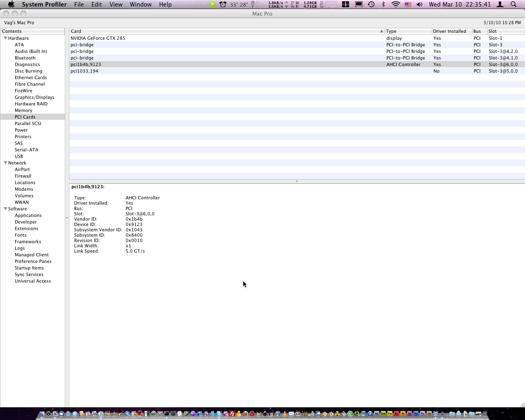Show USB hardware info
Viewport: 525px width, 420px height.
19,156
